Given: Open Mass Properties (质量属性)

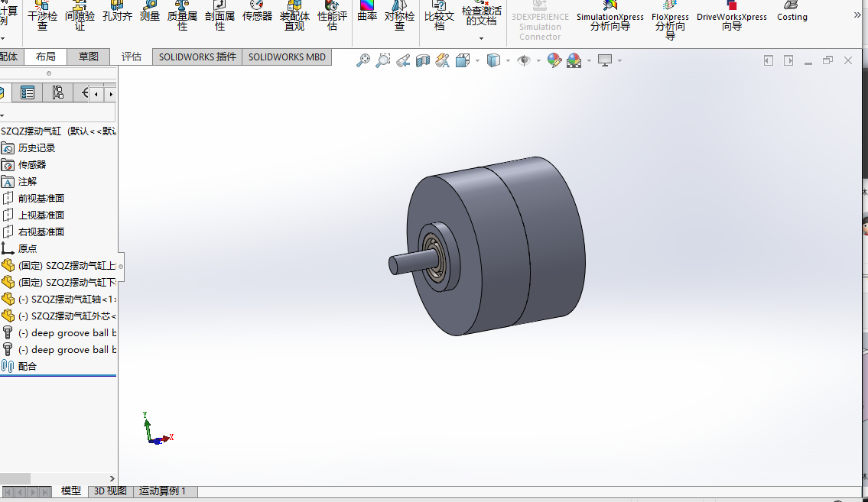Looking at the screenshot, I should click(182, 15).
